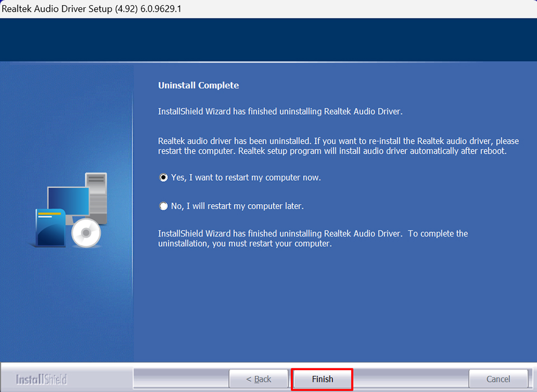Click 'To complete the uninstallation' message text

pos(313,238)
